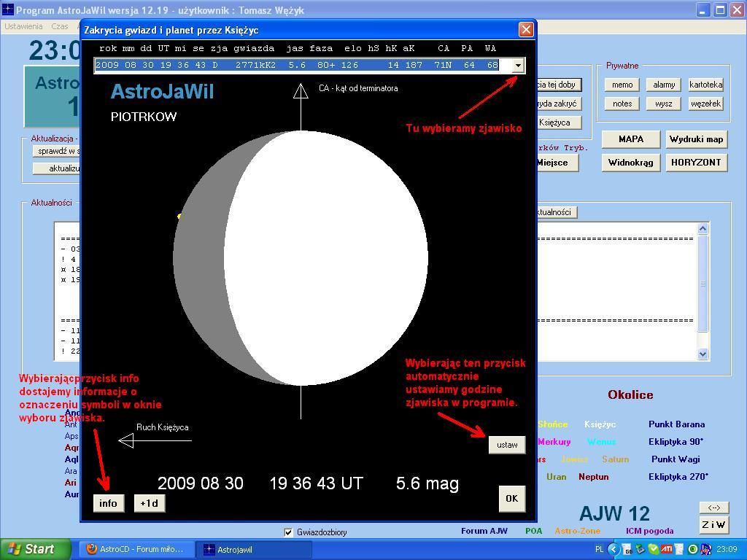Click the green eye circle tray icon

694,550
